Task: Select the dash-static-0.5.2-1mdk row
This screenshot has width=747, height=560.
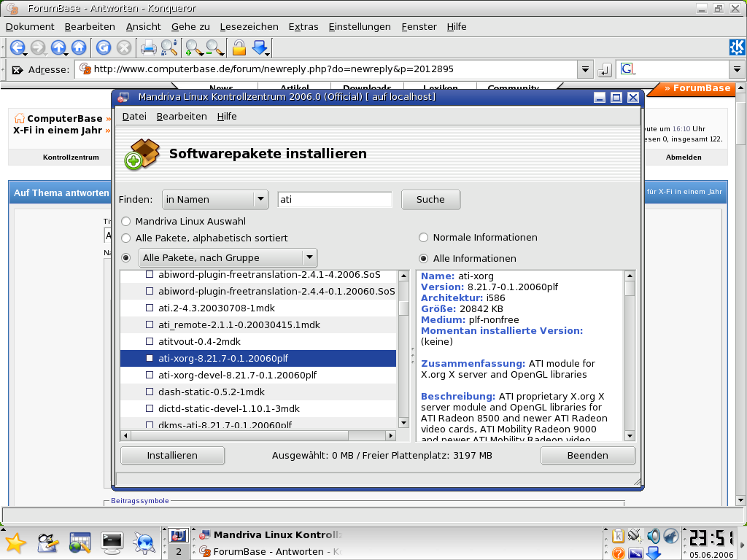Action: [258, 392]
